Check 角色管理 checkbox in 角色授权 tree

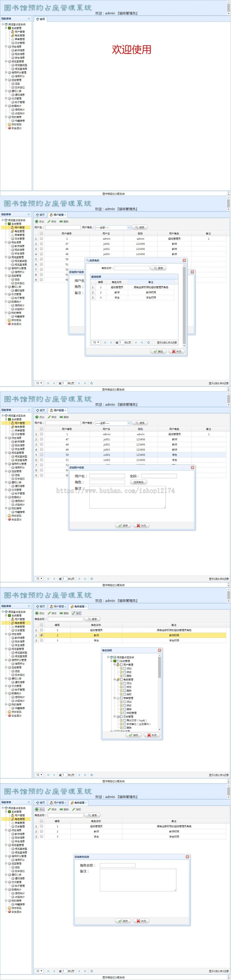tap(122, 680)
